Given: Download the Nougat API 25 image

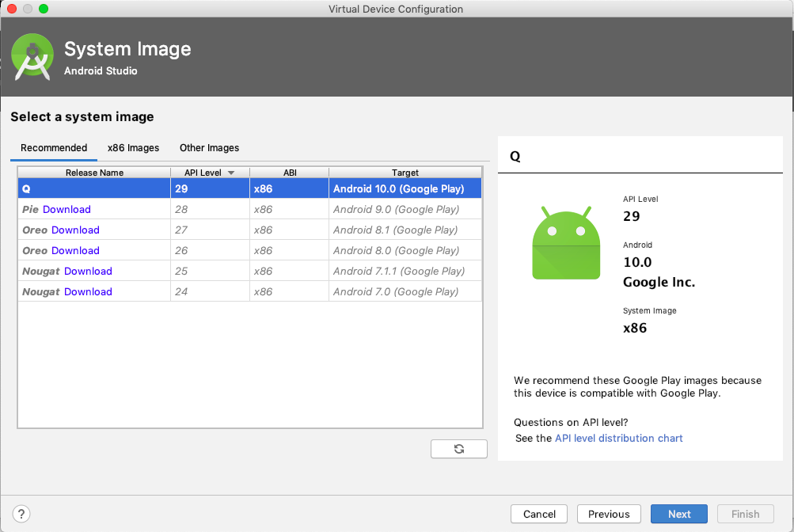Looking at the screenshot, I should 88,272.
